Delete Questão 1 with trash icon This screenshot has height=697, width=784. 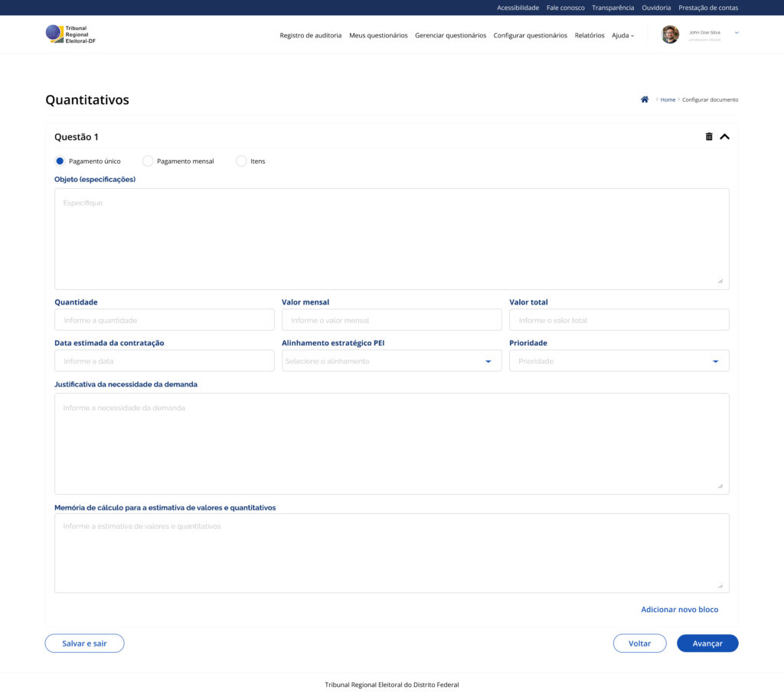tap(709, 137)
